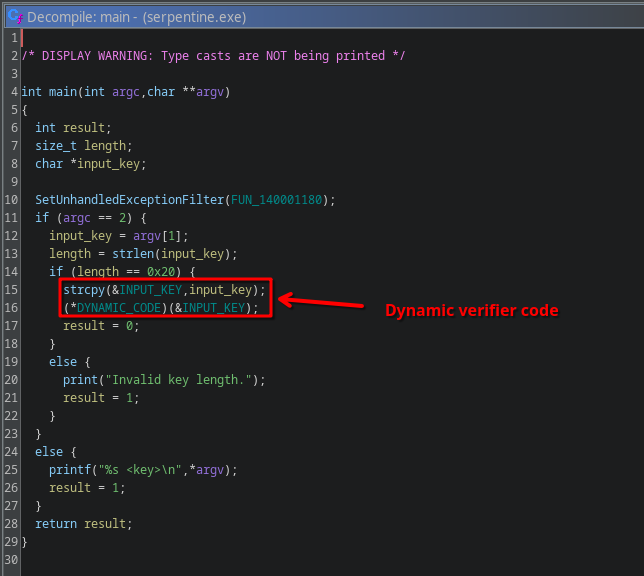Click the first INPUT_KEY global on line 15
The height and width of the screenshot is (576, 644).
151,290
